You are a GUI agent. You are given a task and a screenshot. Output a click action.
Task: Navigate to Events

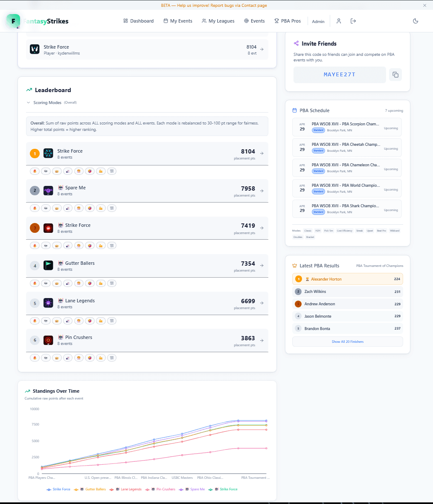tap(254, 21)
